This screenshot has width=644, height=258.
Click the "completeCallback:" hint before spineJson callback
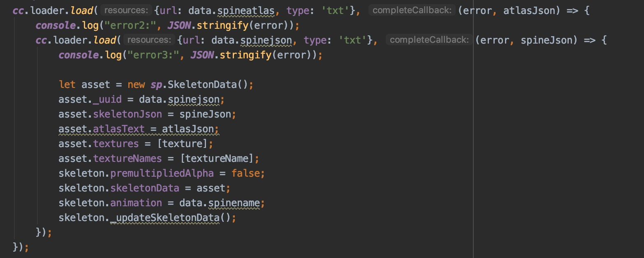(429, 40)
